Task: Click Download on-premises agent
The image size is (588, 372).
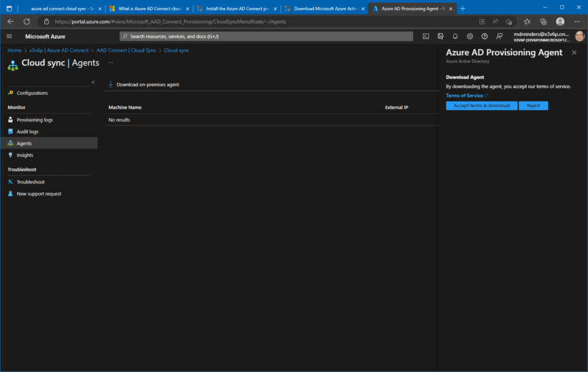Action: (x=144, y=85)
